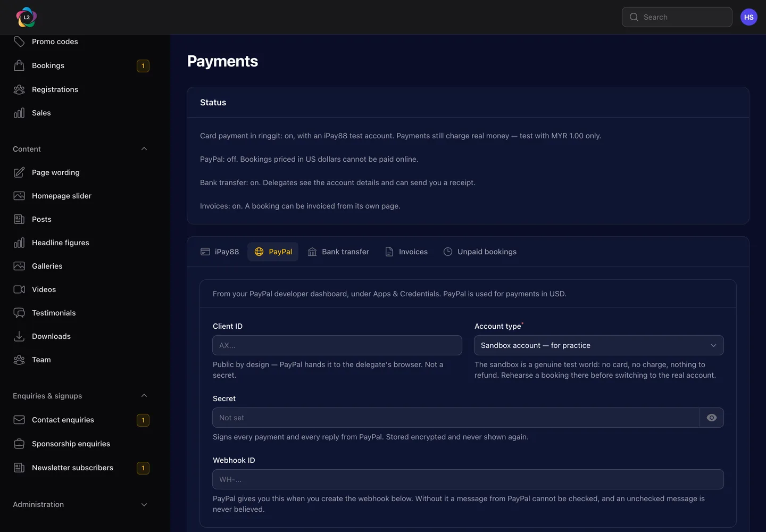766x532 pixels.
Task: Click the Sales bar chart icon
Action: [19, 113]
